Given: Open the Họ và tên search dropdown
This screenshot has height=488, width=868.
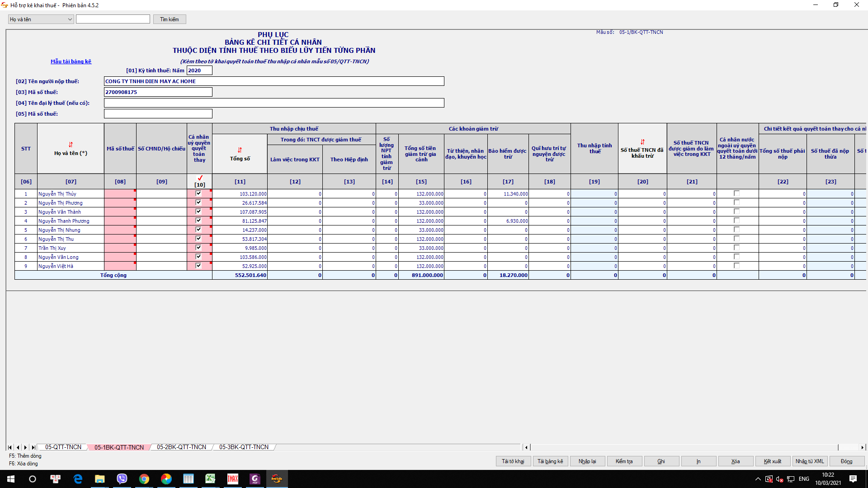Looking at the screenshot, I should [x=41, y=19].
